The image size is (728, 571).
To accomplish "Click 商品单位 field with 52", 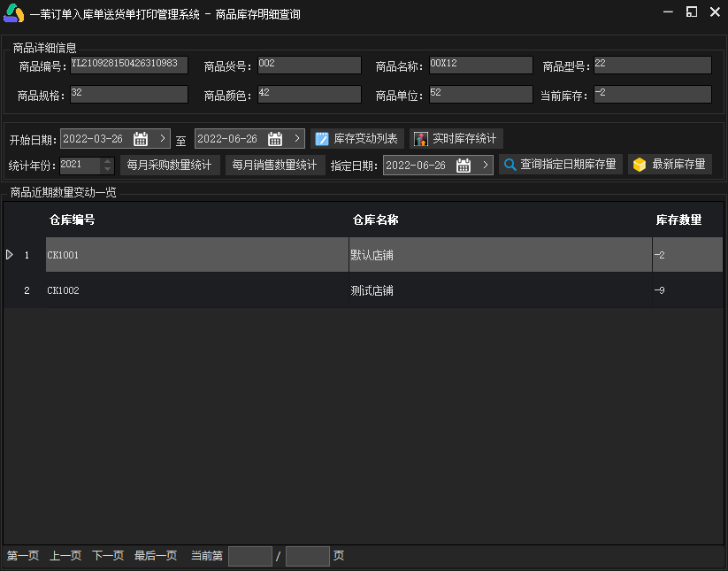I will [481, 95].
